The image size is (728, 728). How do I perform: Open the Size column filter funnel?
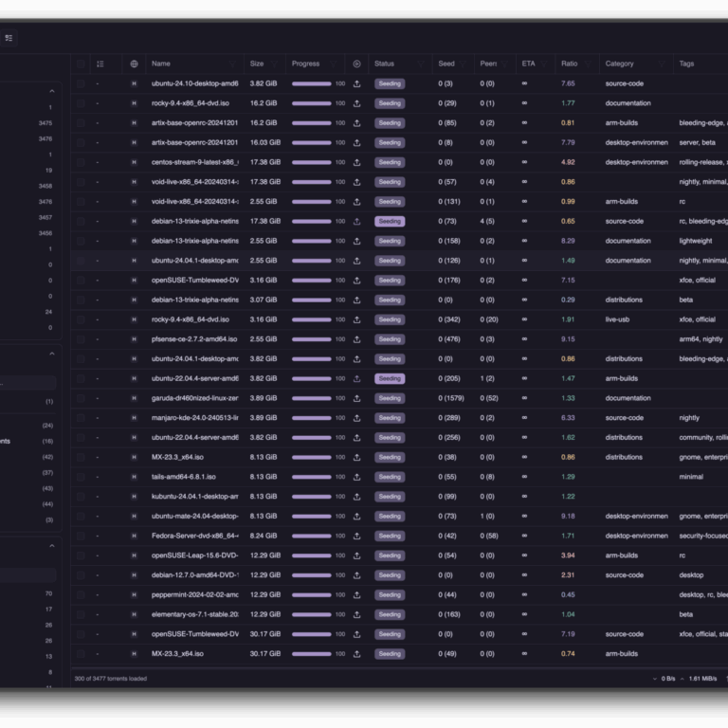pos(274,64)
